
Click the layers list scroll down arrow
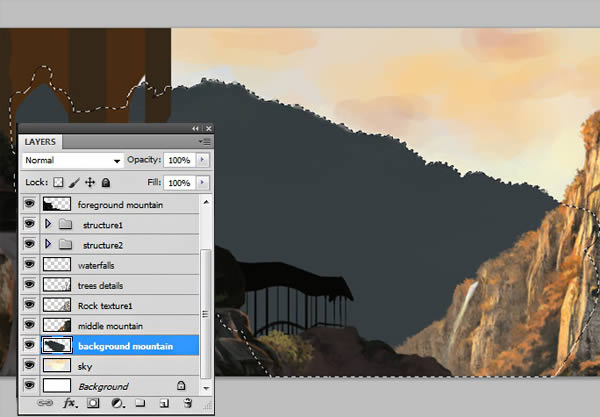tap(206, 388)
